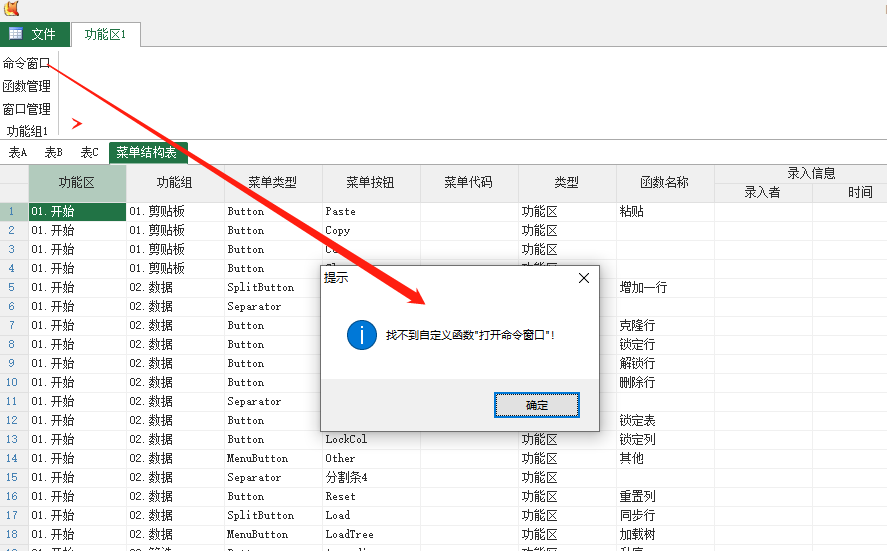Click the 功能区 column header
887x551 pixels.
click(x=77, y=182)
